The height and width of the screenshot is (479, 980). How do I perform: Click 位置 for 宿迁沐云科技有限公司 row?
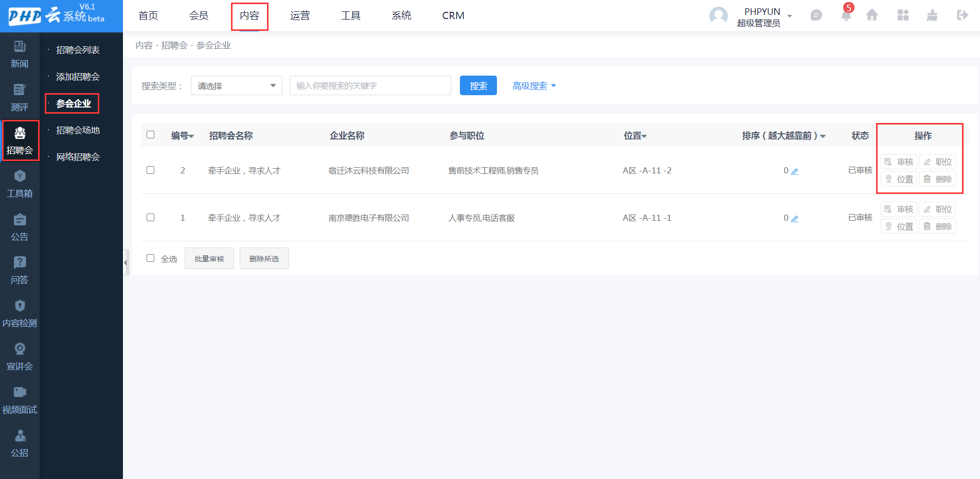pos(899,179)
